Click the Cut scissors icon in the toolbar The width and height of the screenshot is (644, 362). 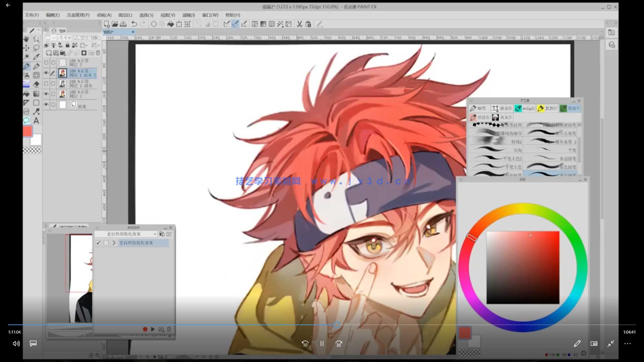point(300,24)
